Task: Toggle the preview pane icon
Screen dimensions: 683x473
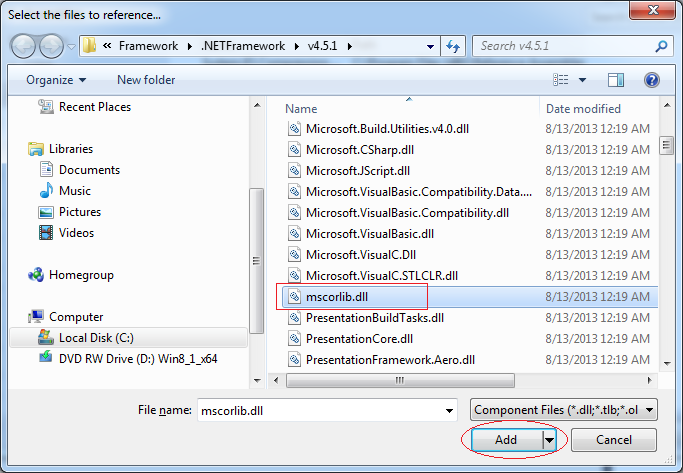Action: point(615,80)
